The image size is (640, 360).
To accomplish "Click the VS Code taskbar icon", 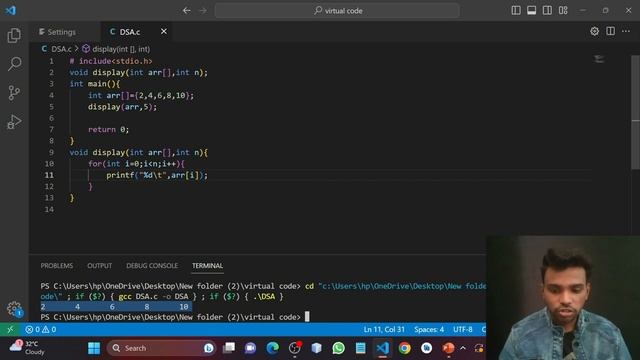I will tap(382, 348).
